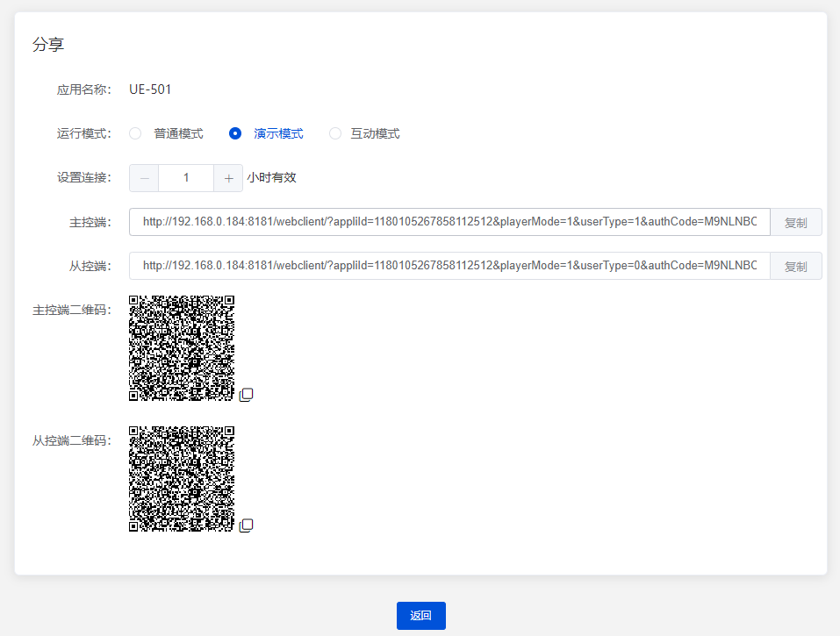Image resolution: width=840 pixels, height=636 pixels.
Task: Click the hours number input field
Action: 186,178
